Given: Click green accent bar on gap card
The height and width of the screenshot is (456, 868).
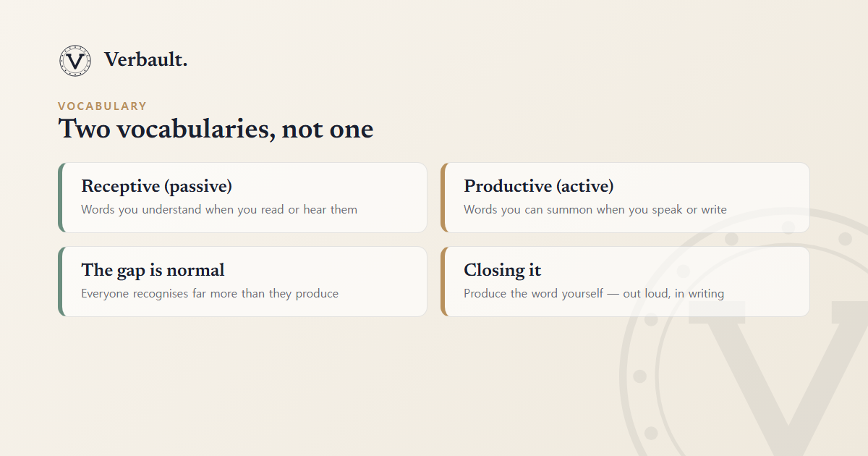Looking at the screenshot, I should click(x=61, y=282).
